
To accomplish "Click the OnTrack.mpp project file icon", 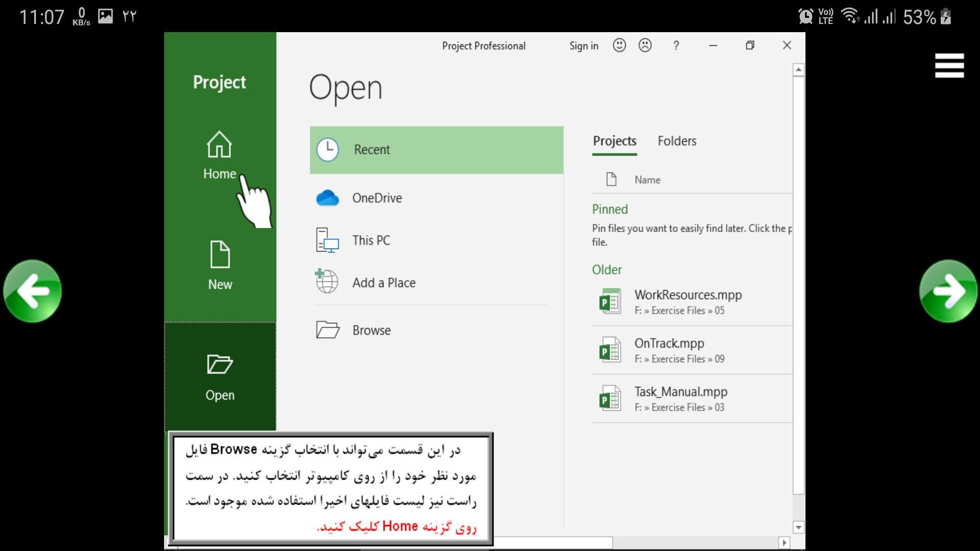I will (x=610, y=349).
